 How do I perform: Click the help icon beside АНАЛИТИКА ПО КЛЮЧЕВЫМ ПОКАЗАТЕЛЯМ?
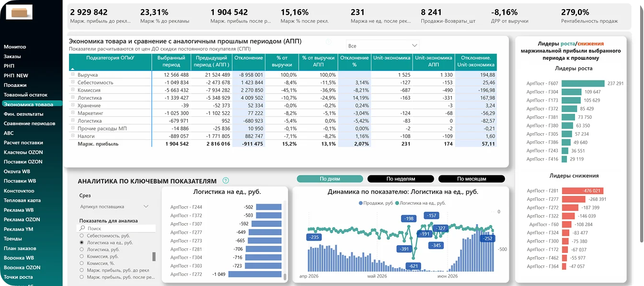coord(226,181)
